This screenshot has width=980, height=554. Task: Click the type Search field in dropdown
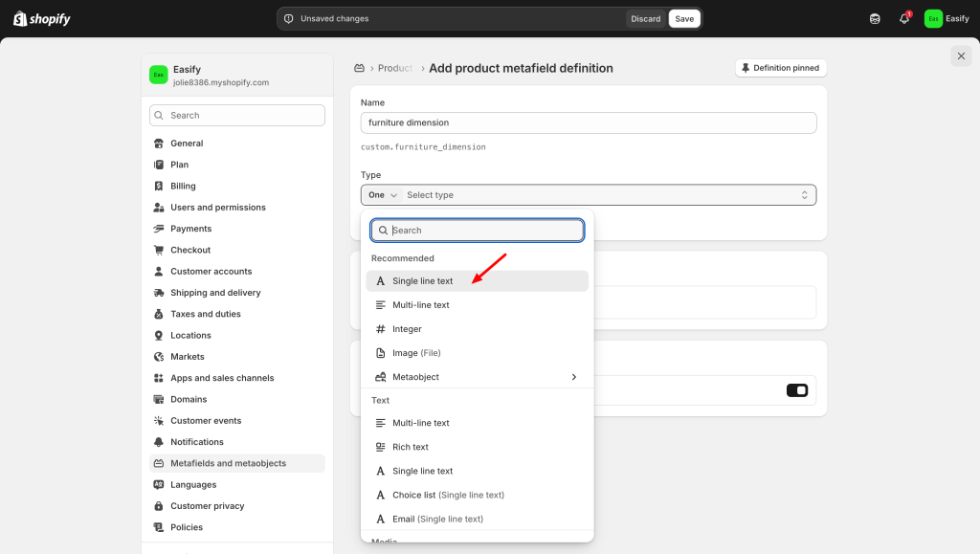(x=483, y=231)
